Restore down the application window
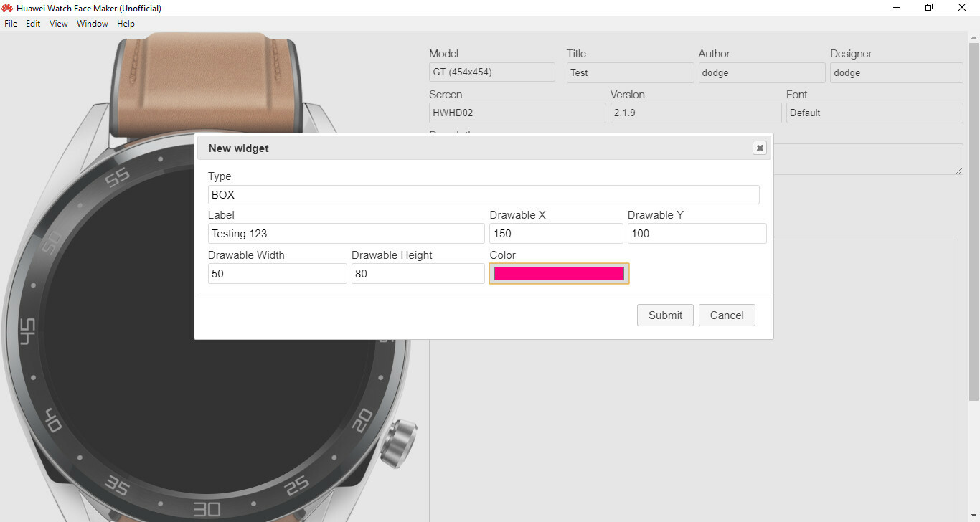This screenshot has width=980, height=522. point(929,8)
